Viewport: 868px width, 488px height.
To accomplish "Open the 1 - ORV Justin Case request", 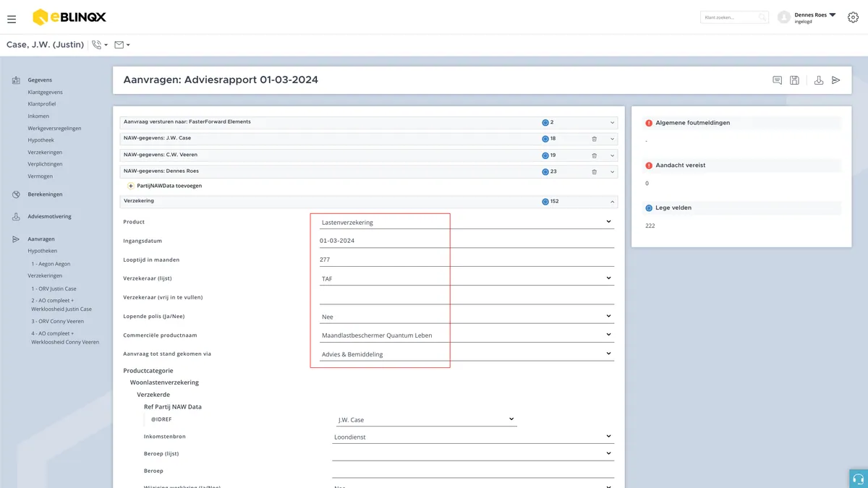I will tap(54, 288).
